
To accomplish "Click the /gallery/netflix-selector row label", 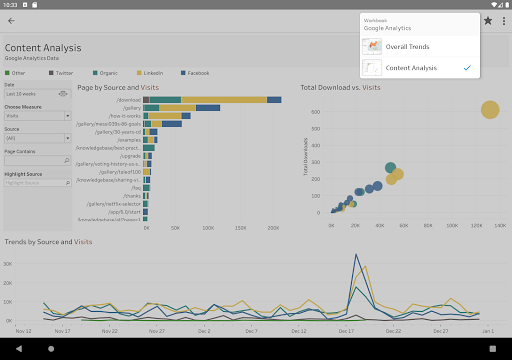I will 114,204.
